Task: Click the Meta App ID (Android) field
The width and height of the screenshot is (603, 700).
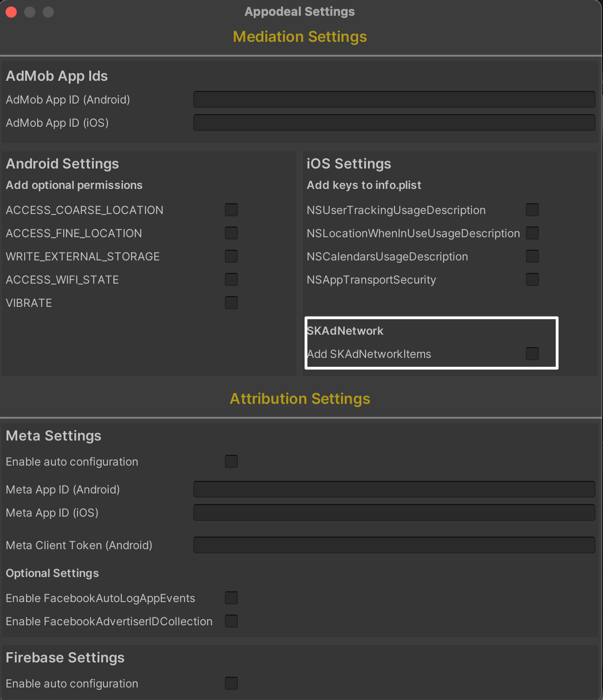Action: coord(394,489)
